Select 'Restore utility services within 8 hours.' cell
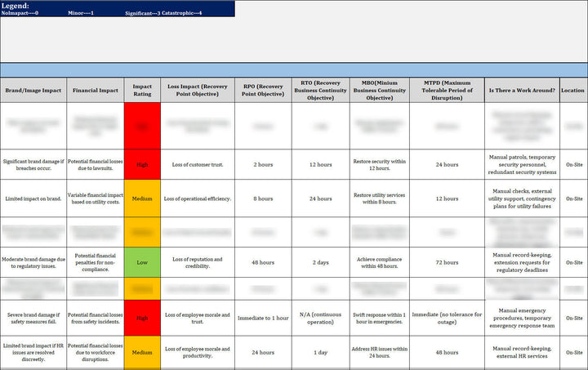This screenshot has height=370, width=588. tap(379, 198)
